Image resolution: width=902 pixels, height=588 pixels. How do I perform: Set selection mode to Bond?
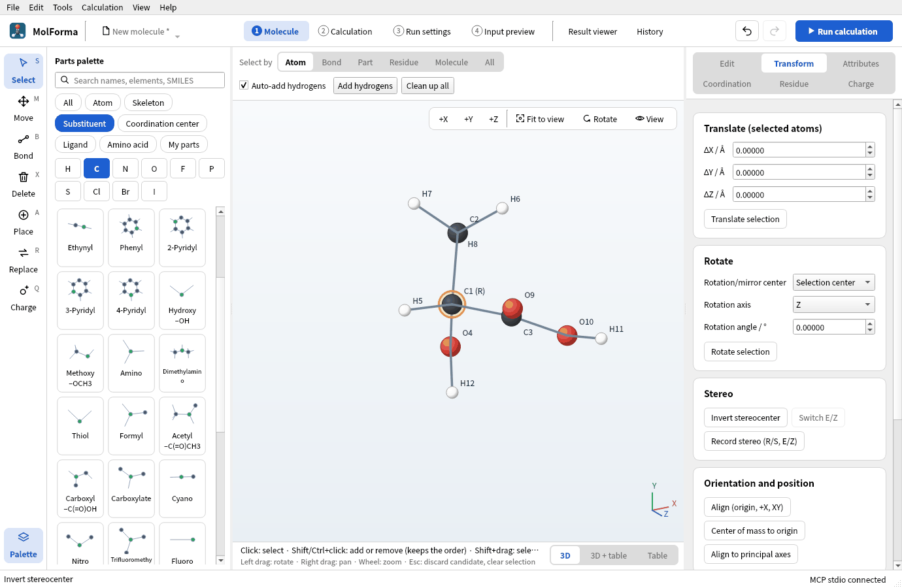[x=331, y=62]
